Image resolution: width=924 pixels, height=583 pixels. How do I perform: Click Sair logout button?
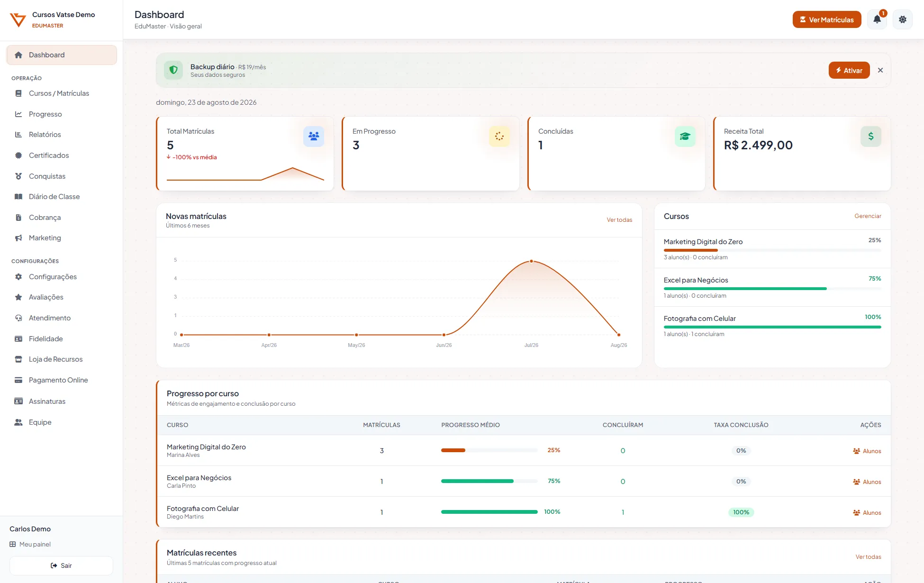[61, 565]
